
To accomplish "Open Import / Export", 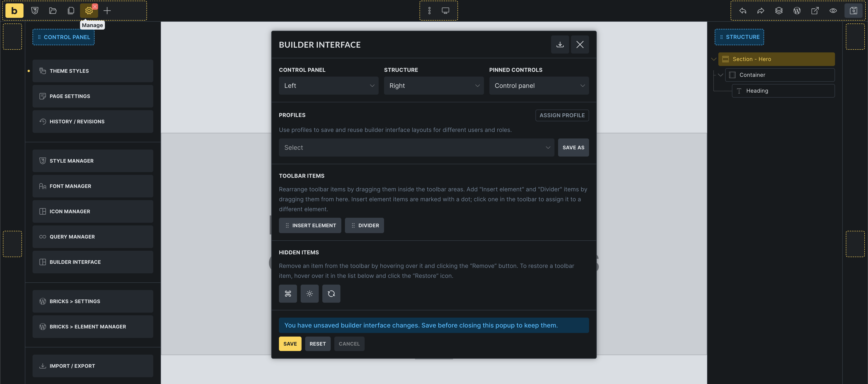I will pos(93,366).
